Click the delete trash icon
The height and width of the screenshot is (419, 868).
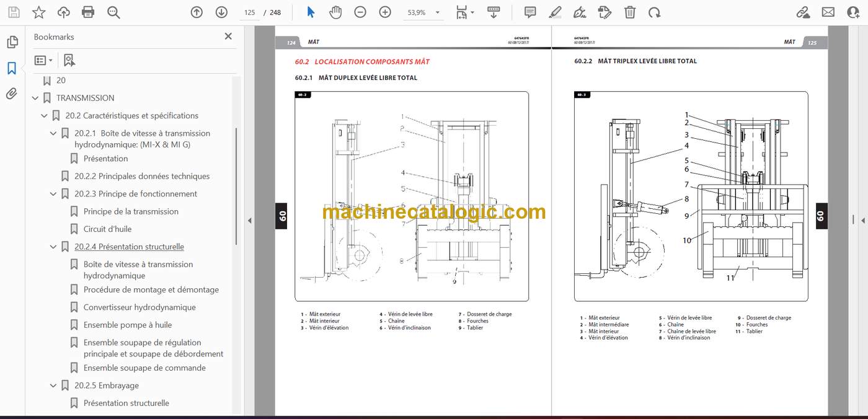pos(629,12)
